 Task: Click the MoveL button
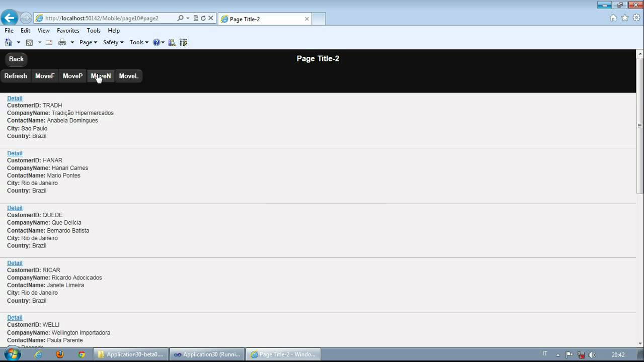coord(129,76)
